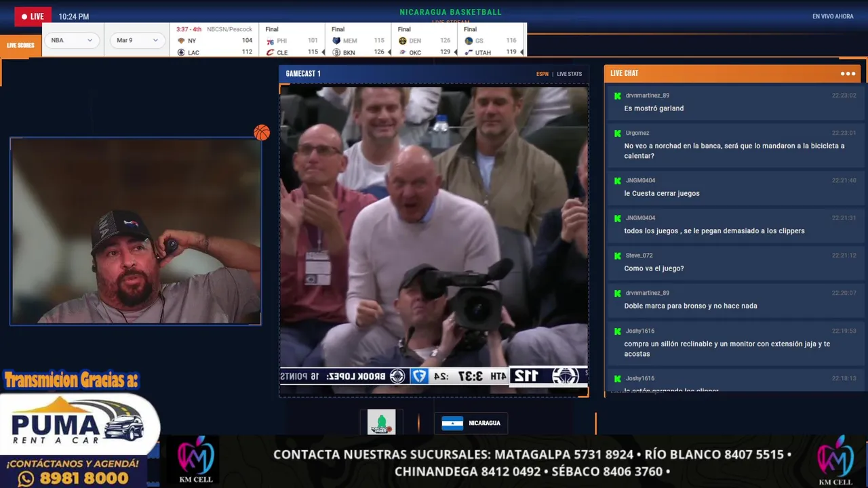Click the EN VIVO AHORA label
868x488 pixels.
833,16
